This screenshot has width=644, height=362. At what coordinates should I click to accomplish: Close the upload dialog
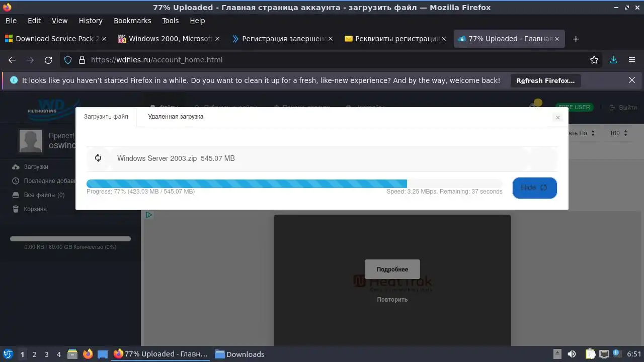[x=557, y=117]
